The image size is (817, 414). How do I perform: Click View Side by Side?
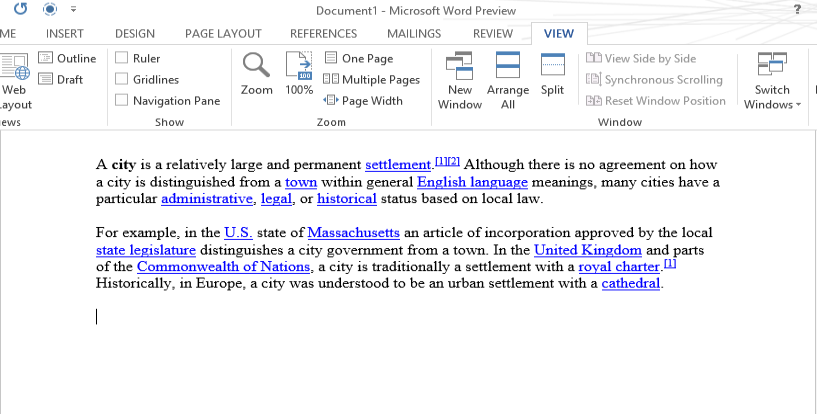click(641, 58)
